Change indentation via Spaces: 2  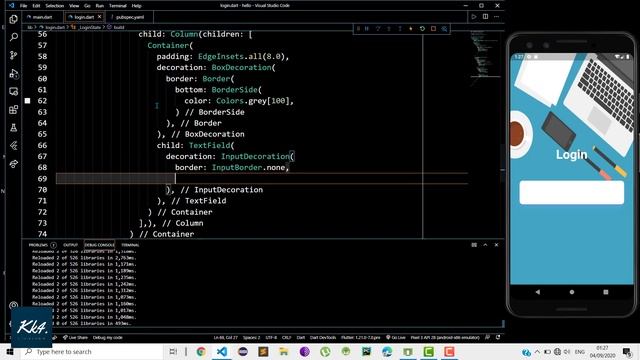point(251,338)
